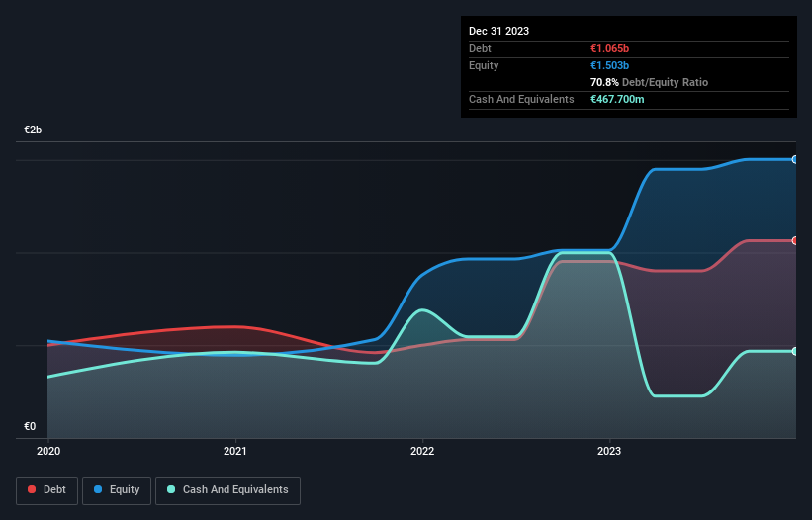Click the Dec 31 2023 tooltip date
Viewport: 812px width, 520px height.
click(x=498, y=31)
